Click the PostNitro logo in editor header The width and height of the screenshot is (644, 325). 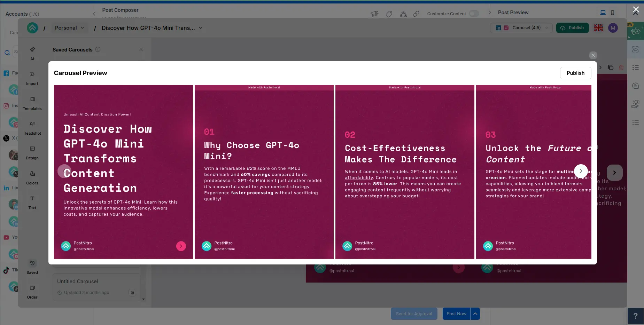pos(32,28)
